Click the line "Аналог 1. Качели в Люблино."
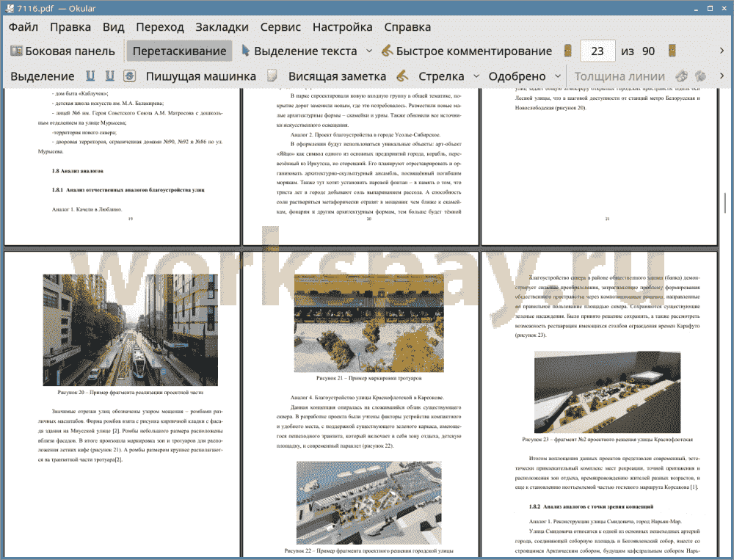This screenshot has width=734, height=560. [x=87, y=209]
